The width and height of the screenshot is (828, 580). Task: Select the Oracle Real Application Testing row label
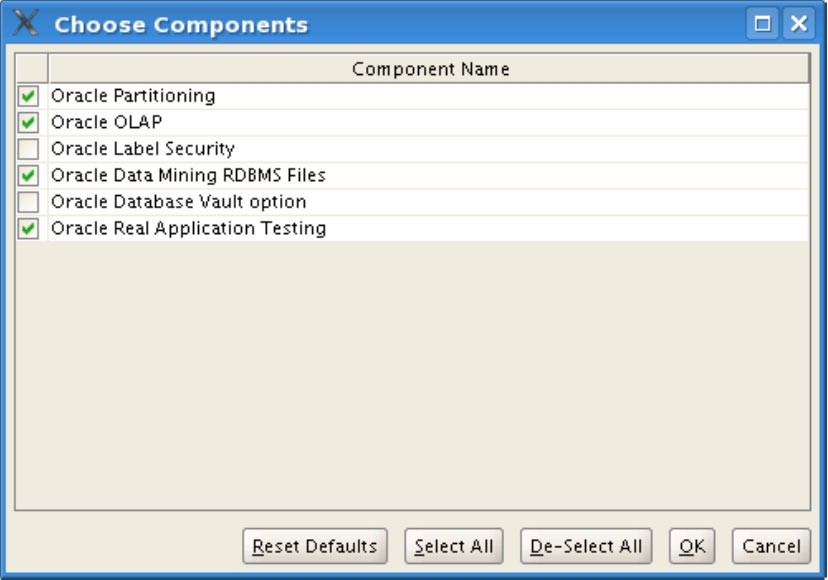[x=188, y=228]
